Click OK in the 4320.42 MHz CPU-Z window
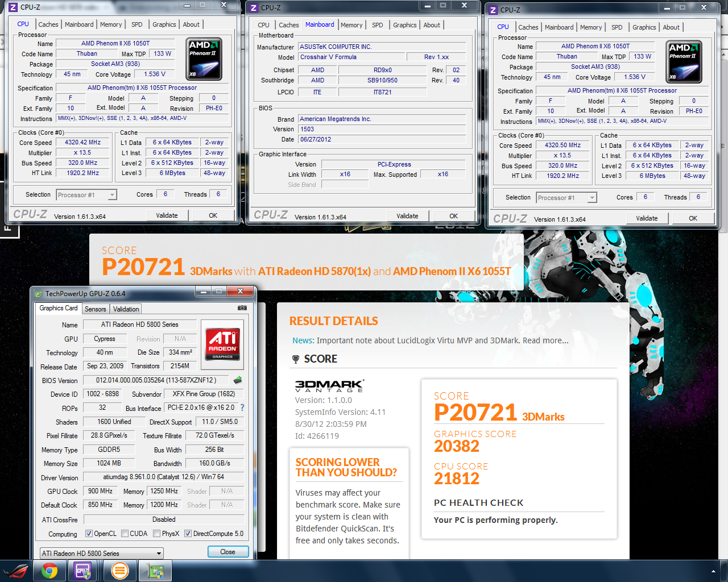 coord(213,215)
